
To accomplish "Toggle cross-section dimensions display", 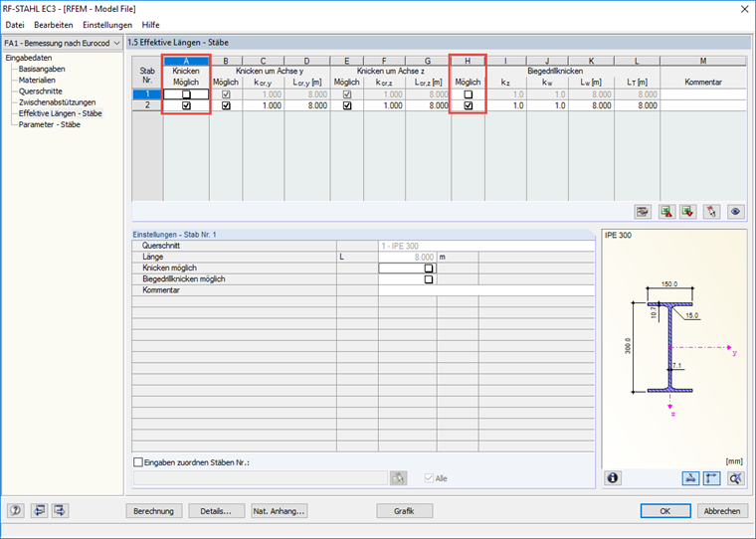I will coord(711,477).
